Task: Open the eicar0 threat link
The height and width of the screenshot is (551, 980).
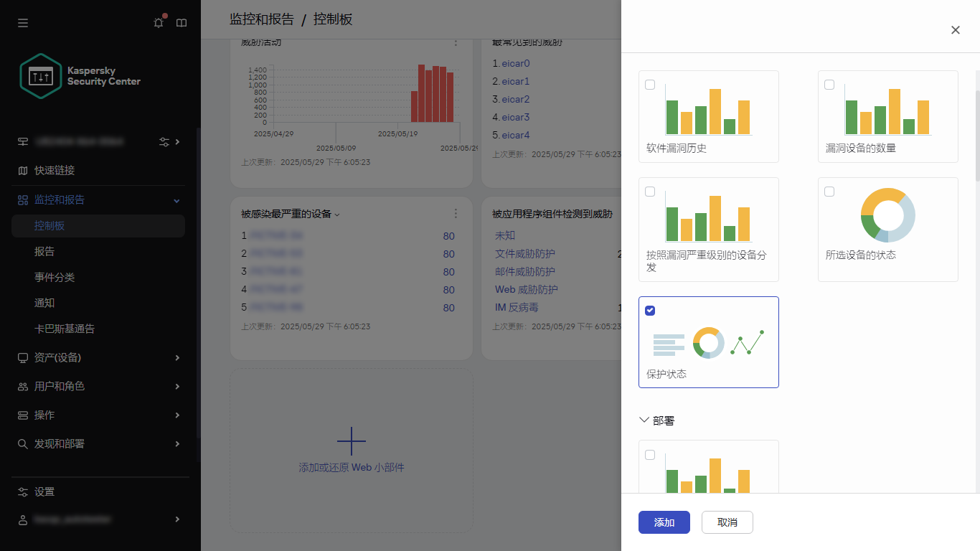Action: pyautogui.click(x=514, y=63)
